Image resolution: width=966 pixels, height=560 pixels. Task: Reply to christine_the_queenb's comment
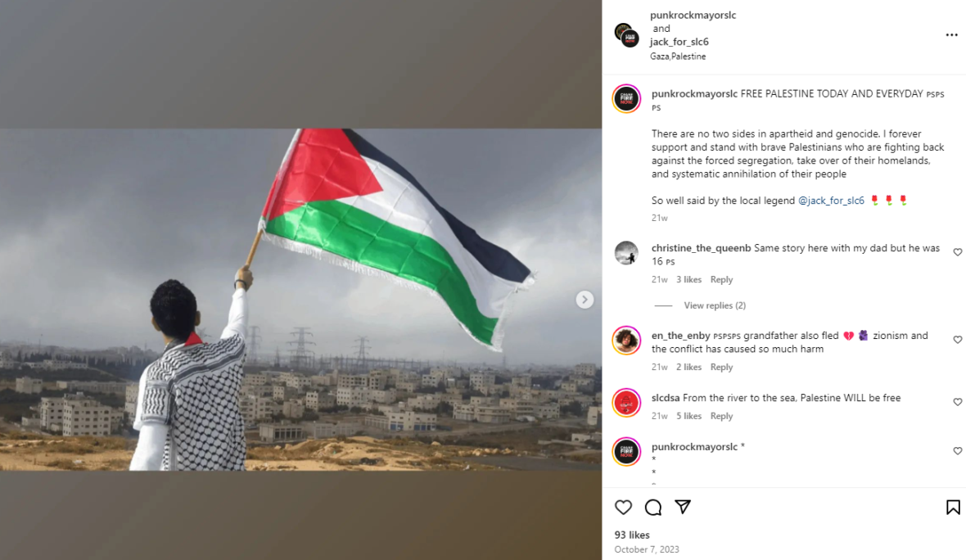coord(721,280)
